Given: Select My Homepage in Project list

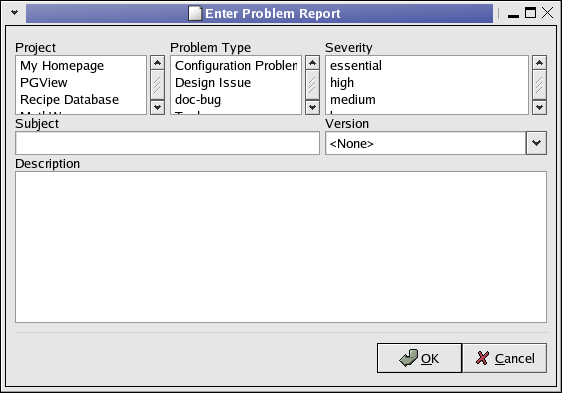Looking at the screenshot, I should 81,66.
